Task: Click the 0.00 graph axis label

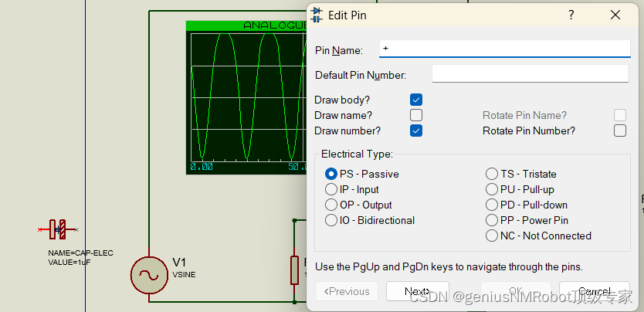Action: pos(202,167)
